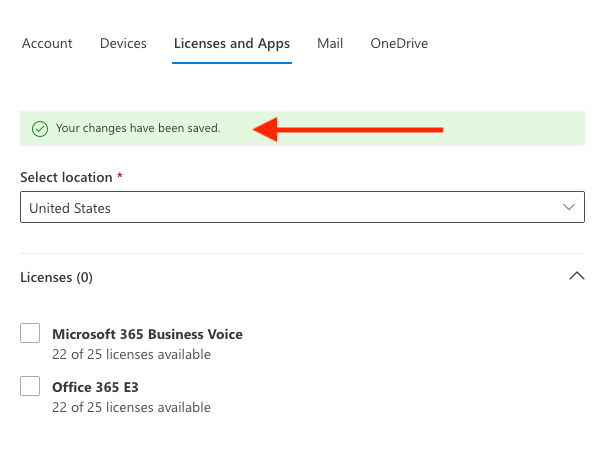Click availability text under Office 365 E3

coord(131,407)
